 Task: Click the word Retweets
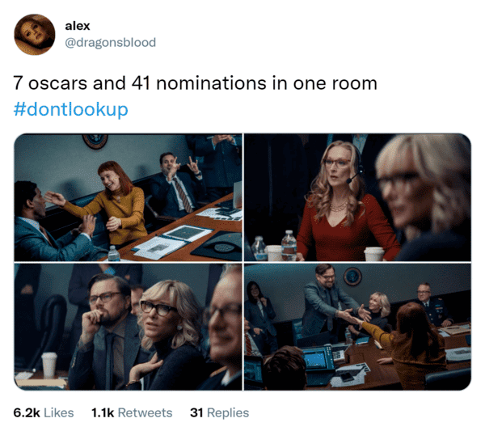coord(145,412)
